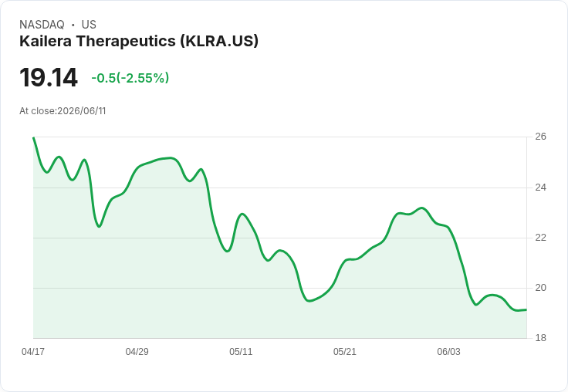Click the 18 price axis label
This screenshot has height=392, width=568.
pyautogui.click(x=541, y=338)
